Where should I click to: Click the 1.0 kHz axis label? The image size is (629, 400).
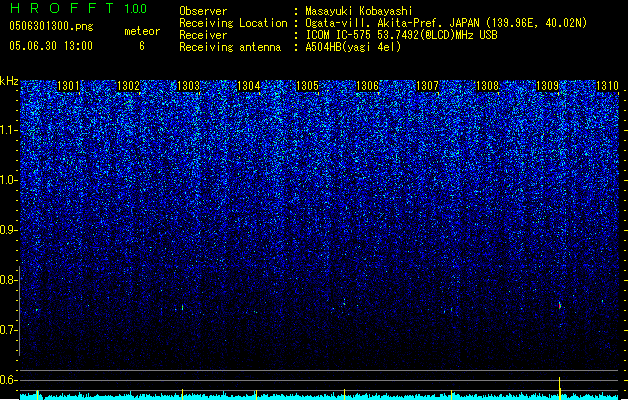point(9,180)
